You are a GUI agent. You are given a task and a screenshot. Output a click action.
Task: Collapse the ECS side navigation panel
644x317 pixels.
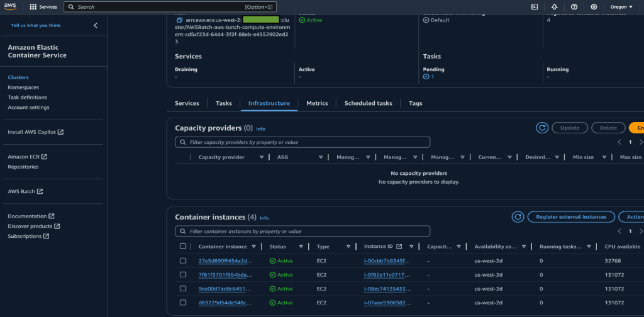pos(96,25)
